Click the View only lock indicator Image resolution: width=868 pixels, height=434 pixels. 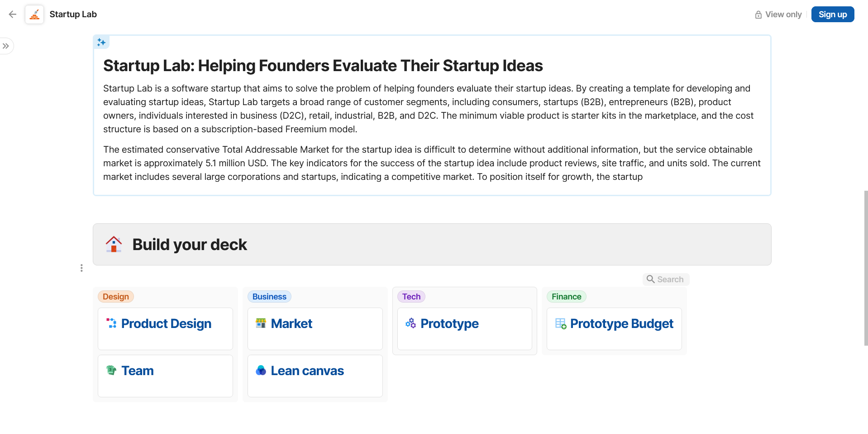coord(778,14)
